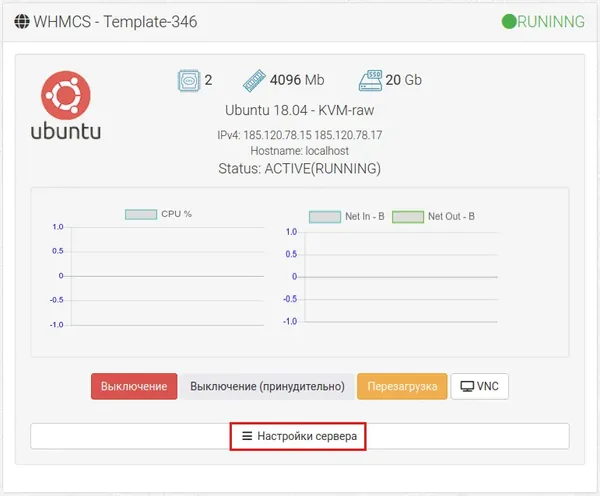This screenshot has height=496, width=600.
Task: Toggle the Net Out - B legend swatch
Action: pos(408,217)
